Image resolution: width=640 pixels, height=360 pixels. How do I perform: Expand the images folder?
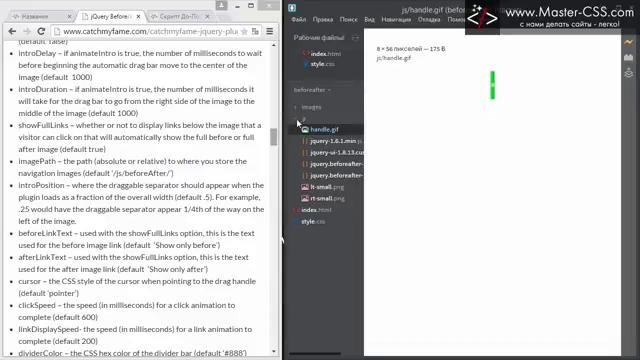pos(311,107)
